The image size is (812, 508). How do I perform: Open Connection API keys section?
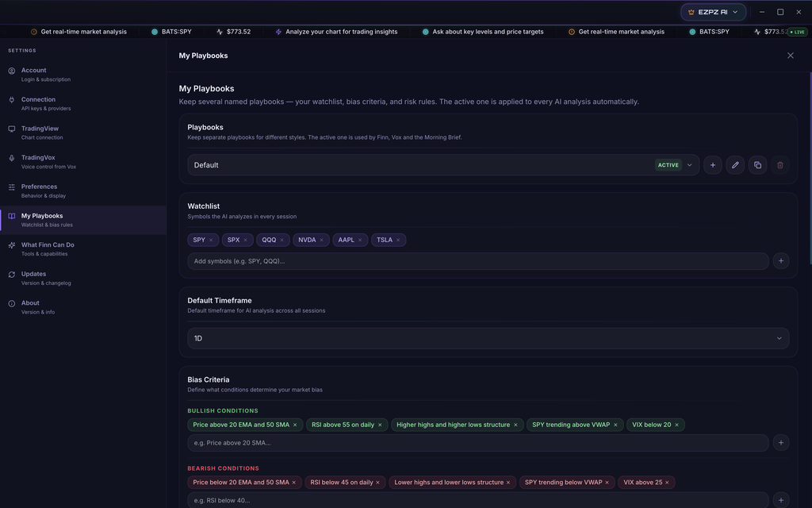pos(82,104)
